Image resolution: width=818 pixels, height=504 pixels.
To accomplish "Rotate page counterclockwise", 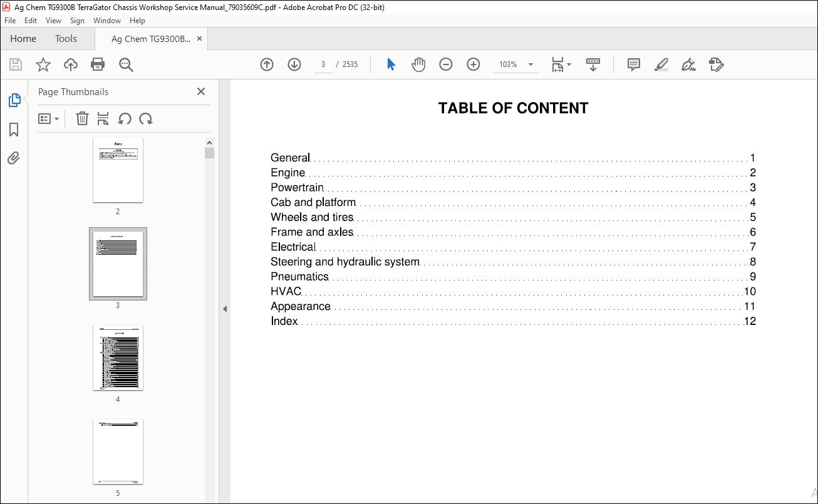I will 125,118.
